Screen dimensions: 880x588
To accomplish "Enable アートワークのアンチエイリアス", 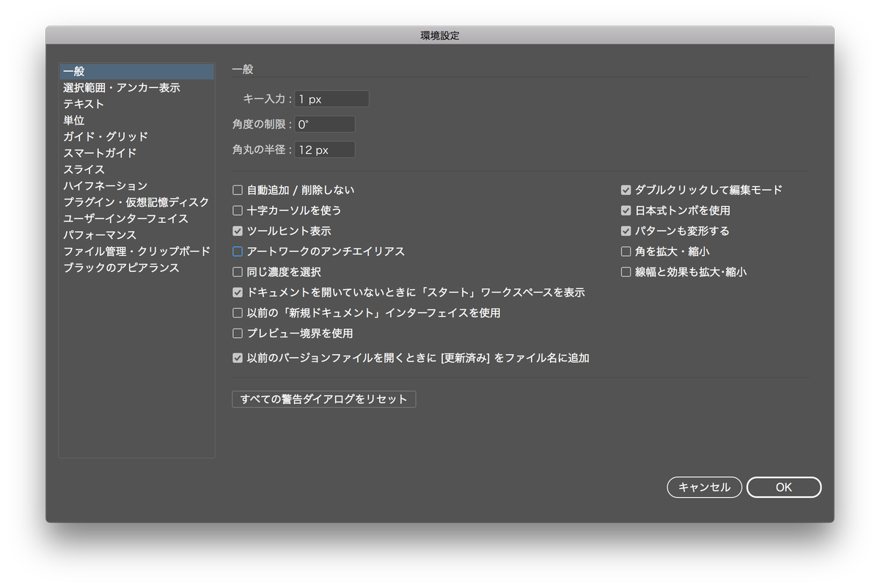I will click(x=237, y=251).
